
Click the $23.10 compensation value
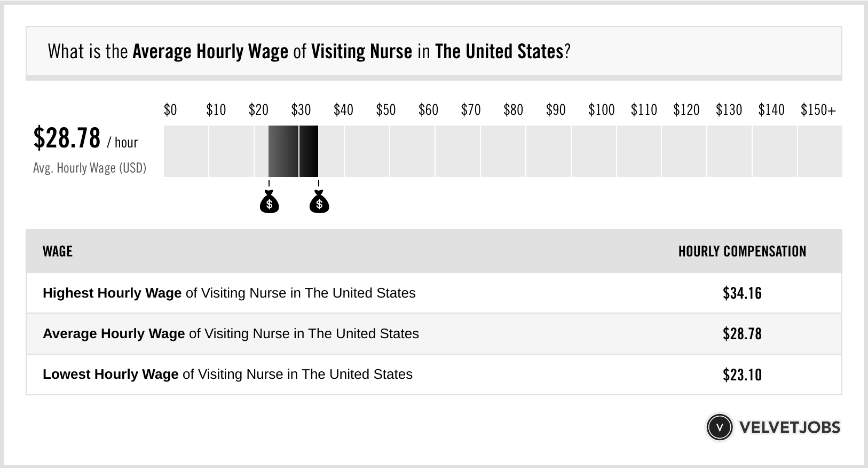click(x=742, y=375)
